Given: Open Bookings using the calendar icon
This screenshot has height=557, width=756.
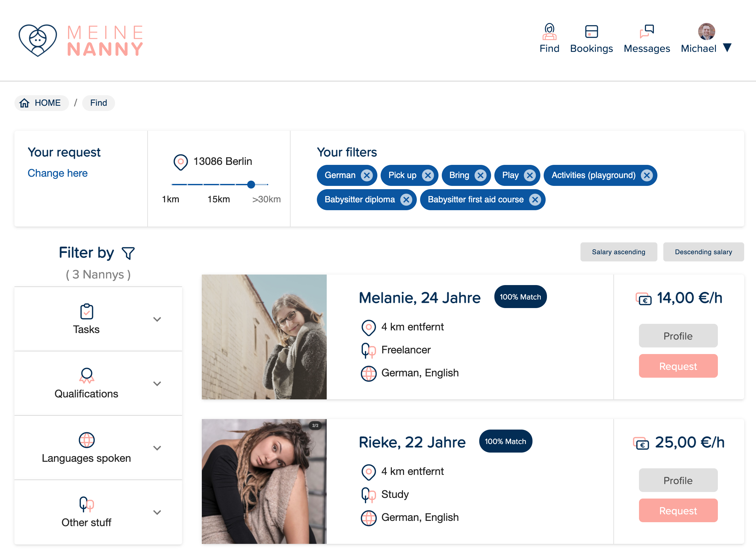Looking at the screenshot, I should tap(591, 31).
